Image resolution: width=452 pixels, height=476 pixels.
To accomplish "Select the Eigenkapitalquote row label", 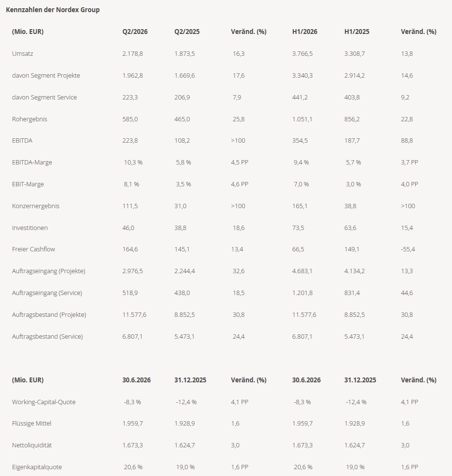I will click(x=37, y=467).
